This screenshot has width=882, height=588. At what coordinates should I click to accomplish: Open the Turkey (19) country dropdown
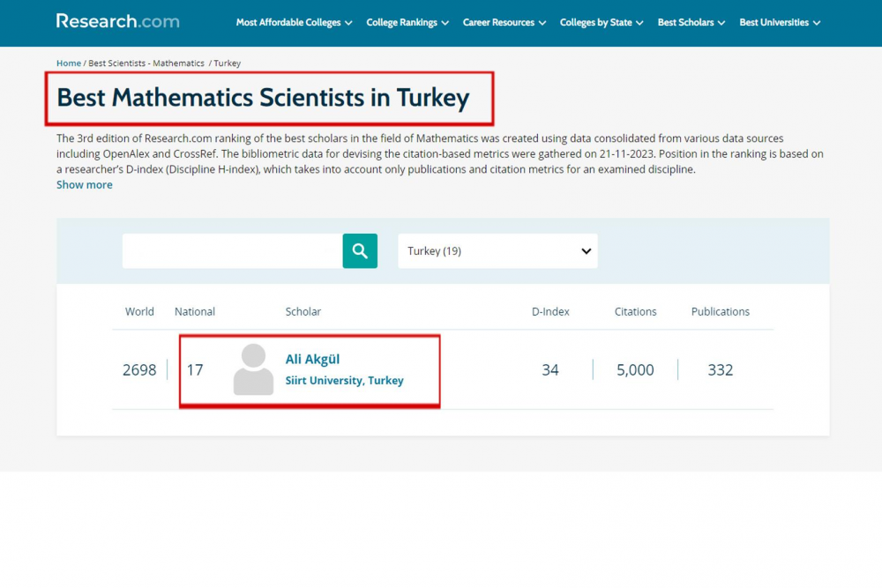click(497, 251)
